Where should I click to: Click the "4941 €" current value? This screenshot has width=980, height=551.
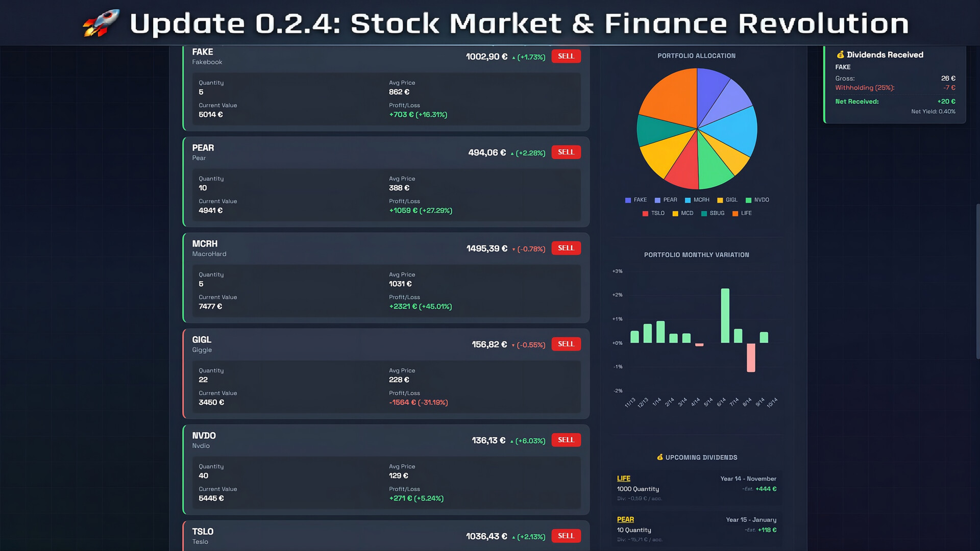click(x=211, y=211)
